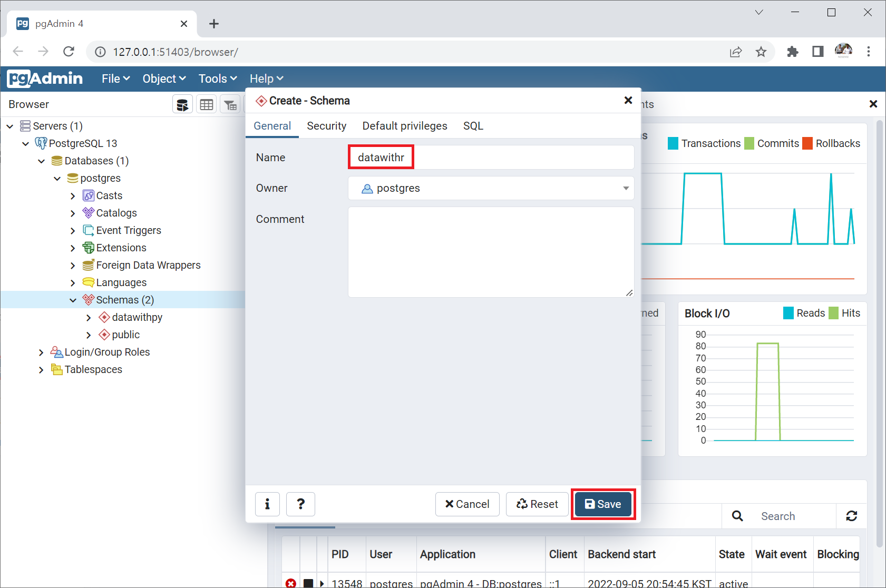The image size is (886, 588).
Task: Close the dashboard panel with the X
Action: click(x=873, y=104)
